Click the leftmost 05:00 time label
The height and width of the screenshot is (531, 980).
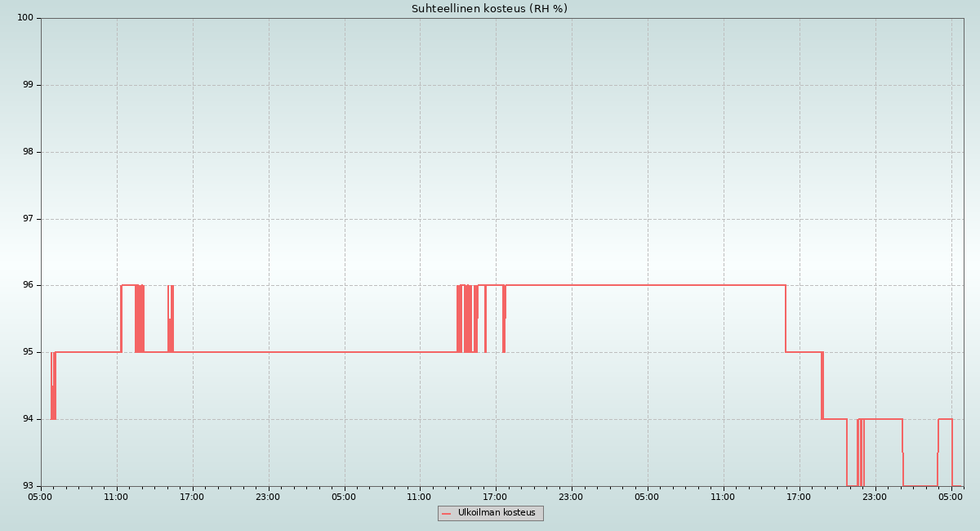pos(40,497)
